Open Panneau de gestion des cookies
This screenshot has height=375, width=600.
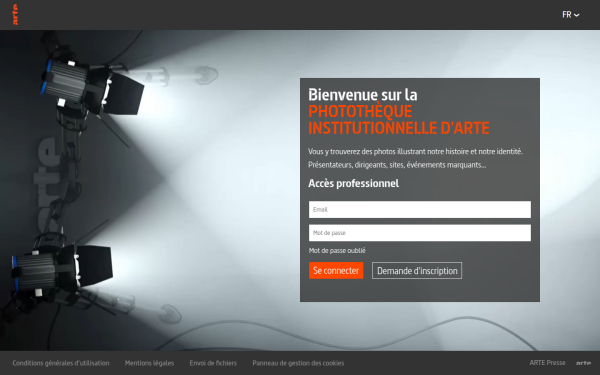pos(298,363)
